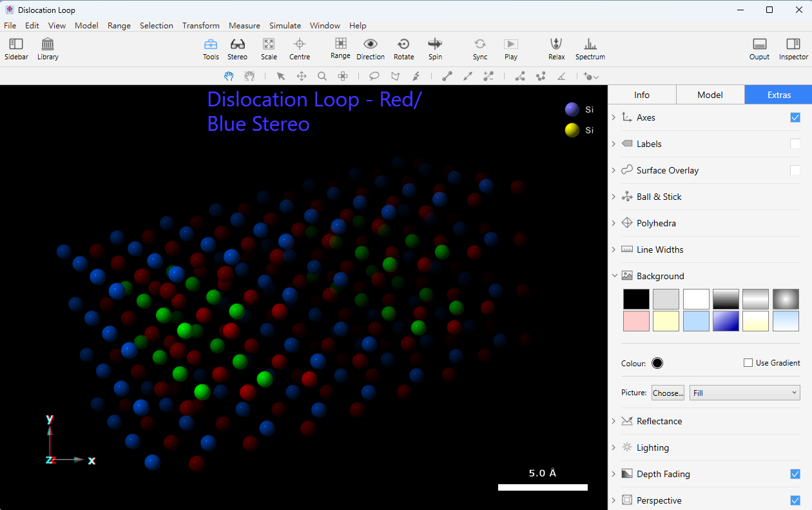This screenshot has width=812, height=510.
Task: Tick the Use Gradient checkbox
Action: tap(748, 363)
